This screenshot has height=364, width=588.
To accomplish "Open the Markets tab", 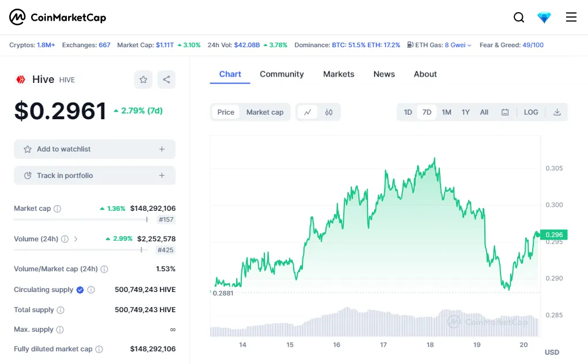I will point(339,74).
